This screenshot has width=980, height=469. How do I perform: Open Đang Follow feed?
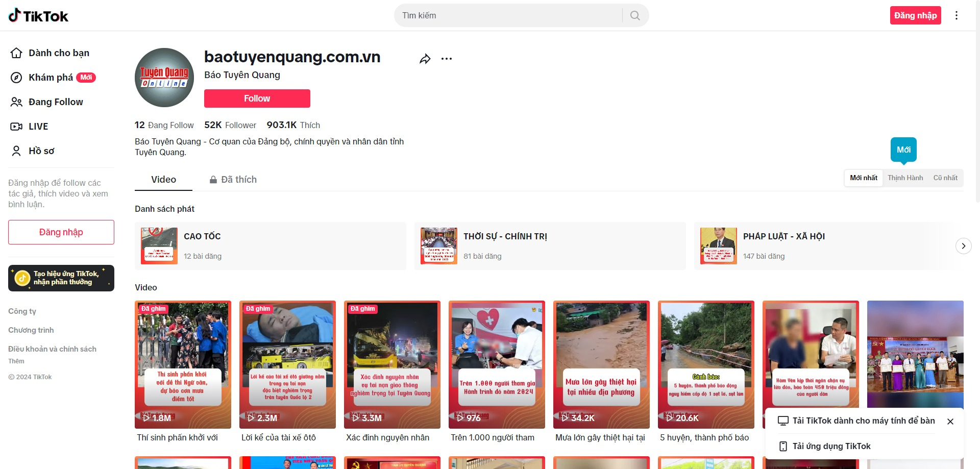pos(47,102)
